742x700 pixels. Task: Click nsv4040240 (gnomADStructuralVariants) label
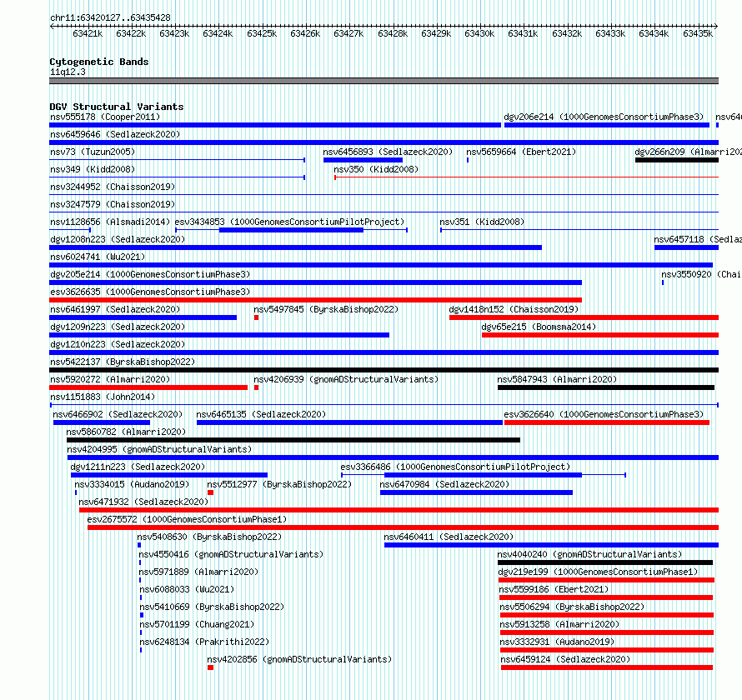pyautogui.click(x=589, y=554)
